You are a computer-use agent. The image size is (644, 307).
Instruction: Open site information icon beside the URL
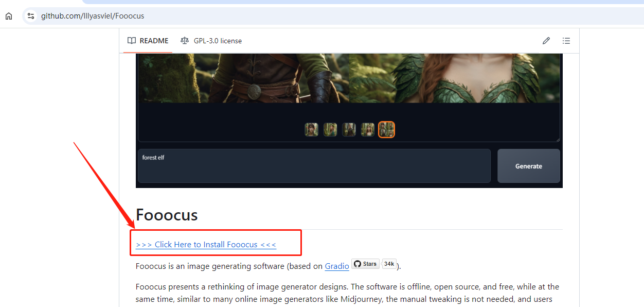[x=31, y=16]
